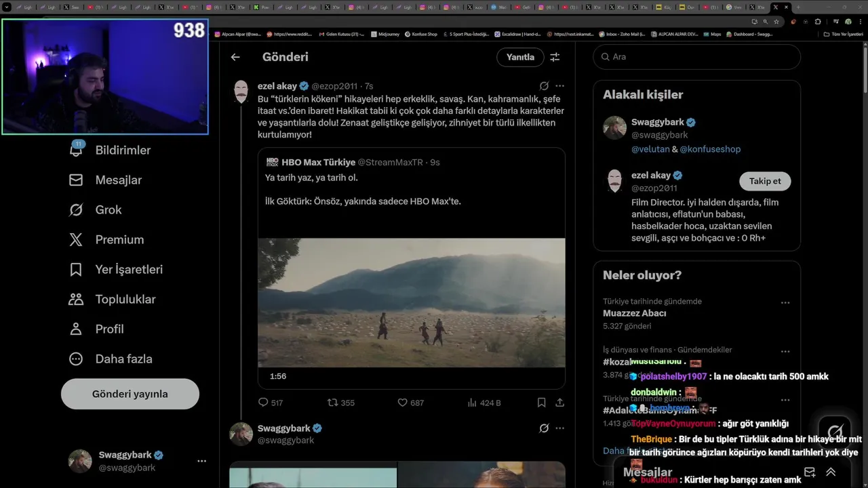Share ezel akay's post

[x=559, y=403]
